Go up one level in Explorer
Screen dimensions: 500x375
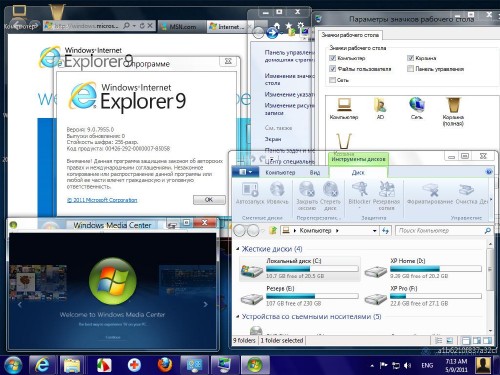[x=273, y=230]
